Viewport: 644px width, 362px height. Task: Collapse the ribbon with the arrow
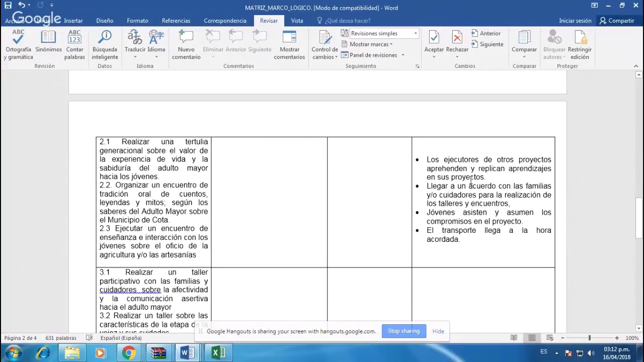point(636,66)
